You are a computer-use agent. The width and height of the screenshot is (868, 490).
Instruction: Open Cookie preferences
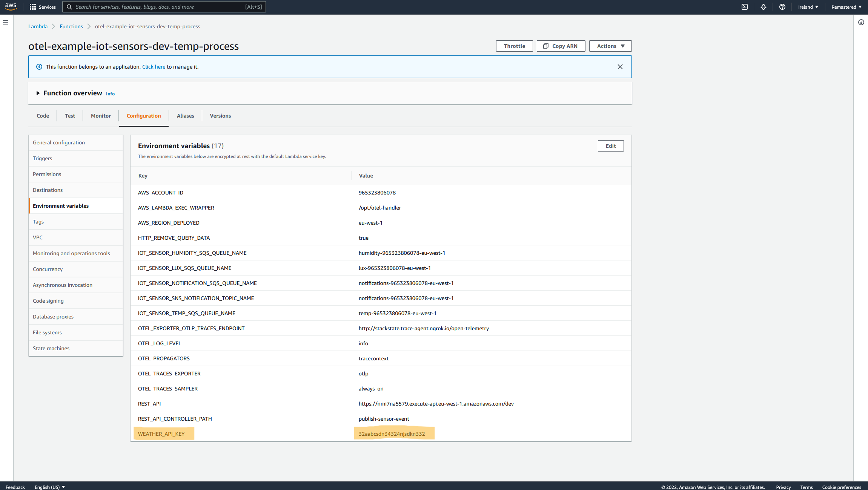click(842, 487)
